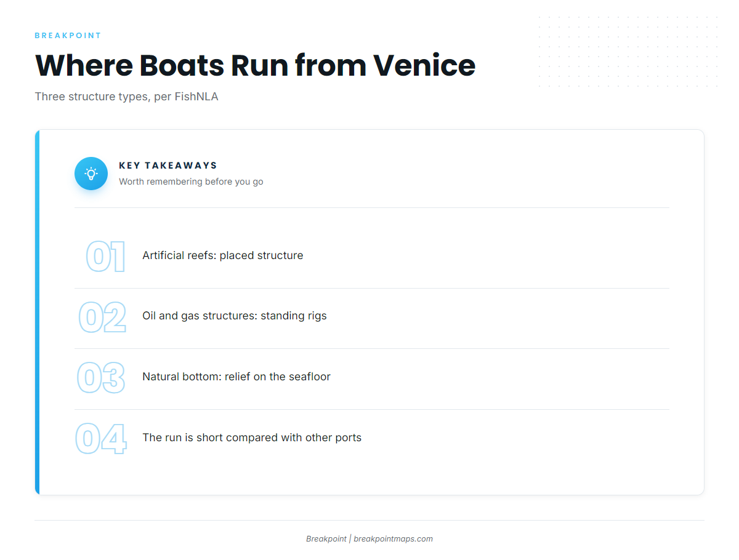The height and width of the screenshot is (560, 739).
Task: Click the outlined number 04
Action: (x=101, y=439)
